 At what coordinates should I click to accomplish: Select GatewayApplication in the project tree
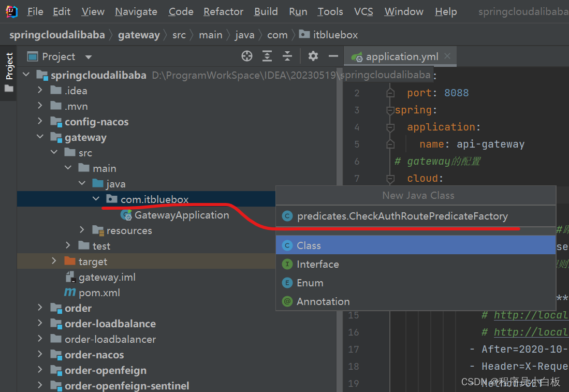(x=182, y=215)
